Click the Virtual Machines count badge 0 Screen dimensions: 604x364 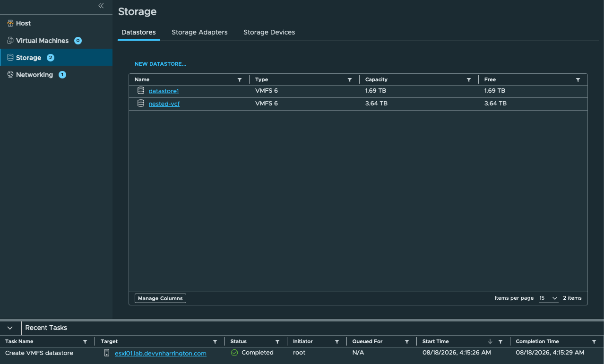click(78, 41)
